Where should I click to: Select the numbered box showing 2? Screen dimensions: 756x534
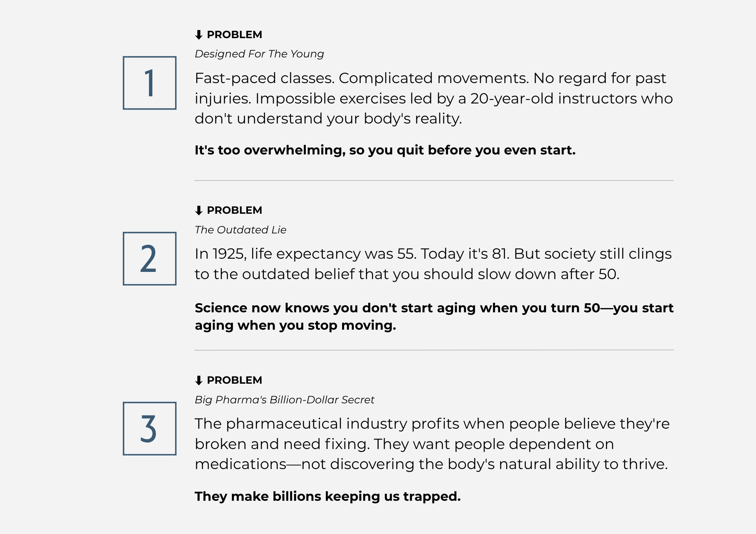(x=150, y=259)
